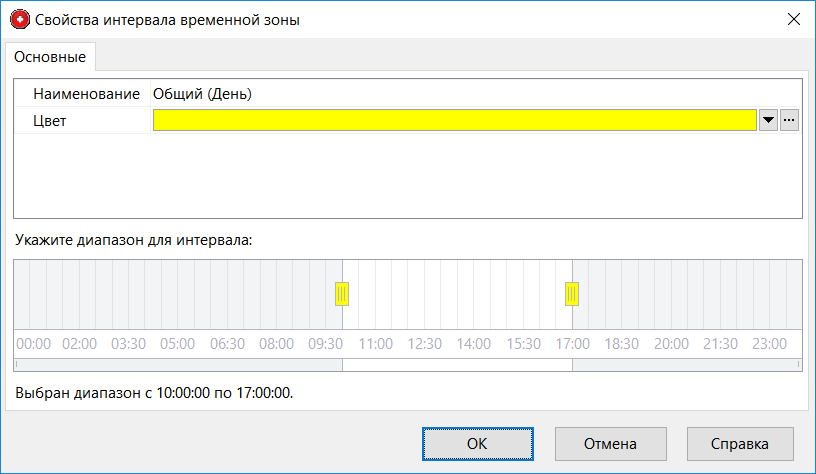Click the yellow color swatch field
The image size is (816, 474).
tap(454, 120)
